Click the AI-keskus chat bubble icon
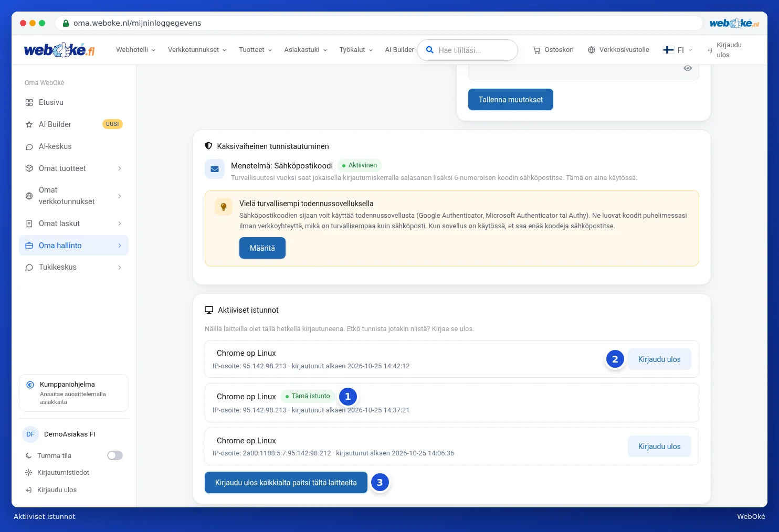 coord(29,146)
